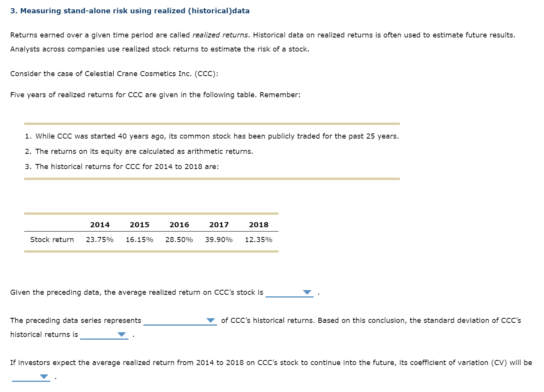Select the 2015 column header
Image resolution: width=544 pixels, height=392 pixels.
point(139,225)
